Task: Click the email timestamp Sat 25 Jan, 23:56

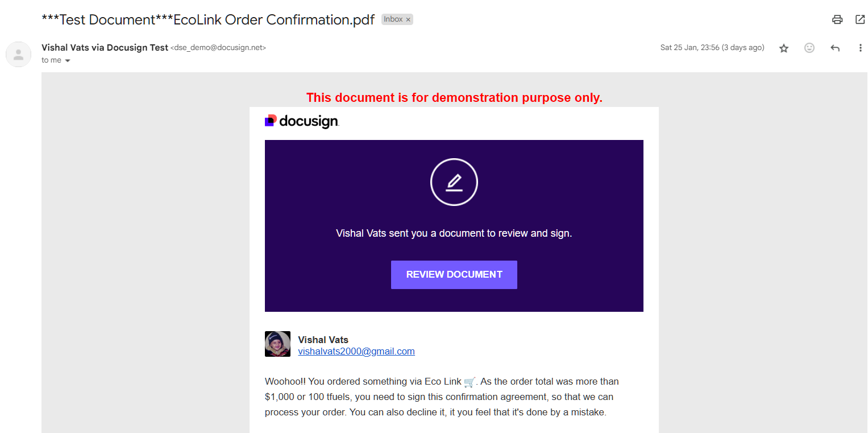Action: [712, 48]
